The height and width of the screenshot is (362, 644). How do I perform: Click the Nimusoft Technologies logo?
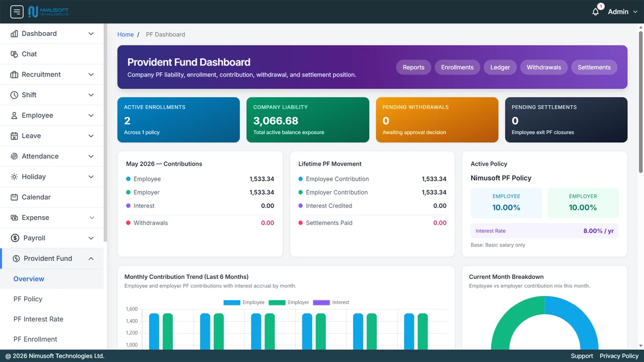point(48,11)
